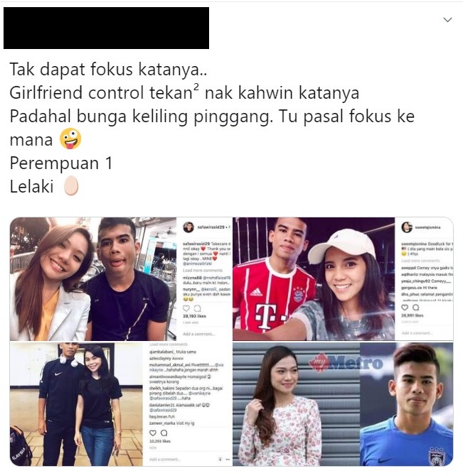Click the sweetqismina username
Viewport: 463px width, 476px height.
(x=427, y=227)
